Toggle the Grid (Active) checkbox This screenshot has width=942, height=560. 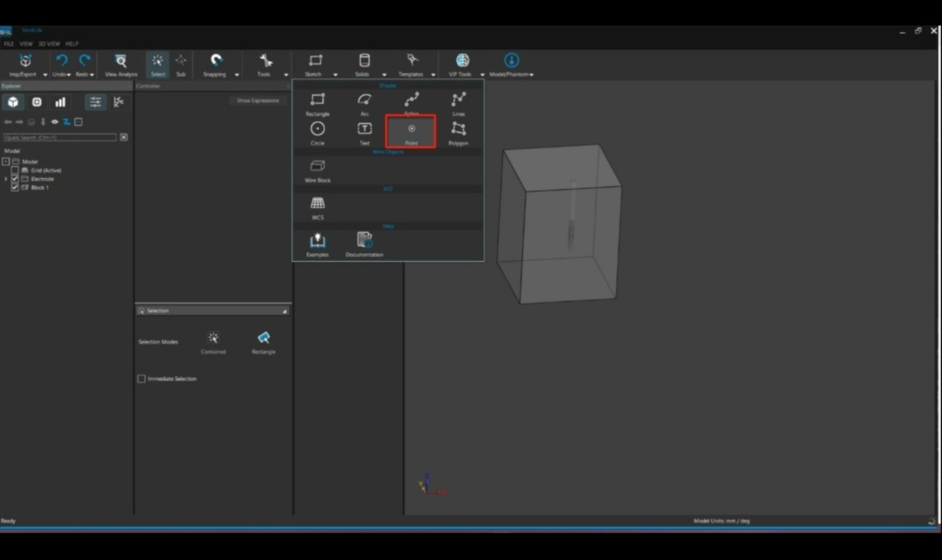pyautogui.click(x=15, y=171)
